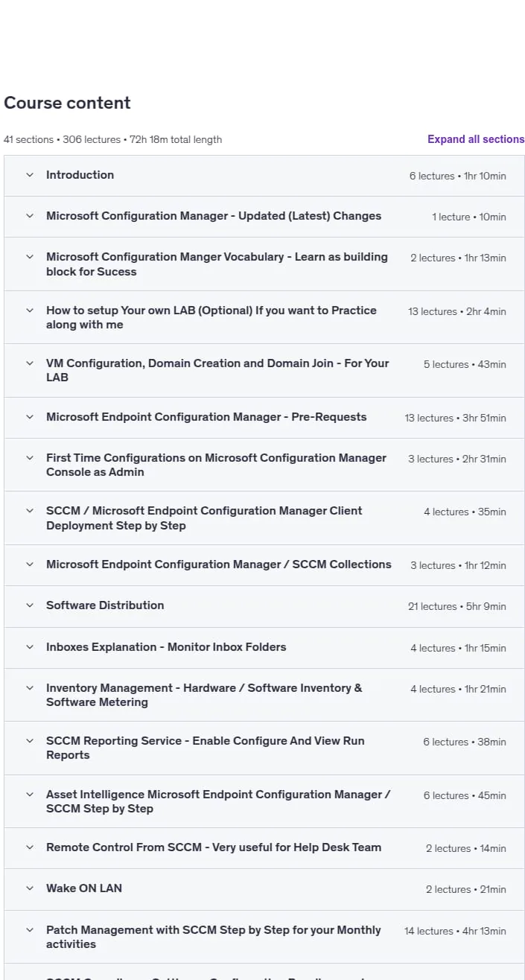The image size is (525, 980).
Task: Open Wake ON LAN section title
Action: point(84,888)
